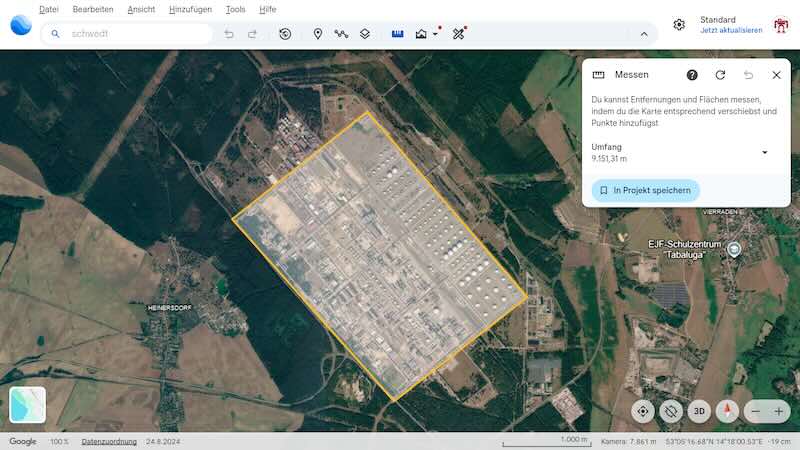Reset north with compass icon
800x450 pixels.
[x=727, y=411]
